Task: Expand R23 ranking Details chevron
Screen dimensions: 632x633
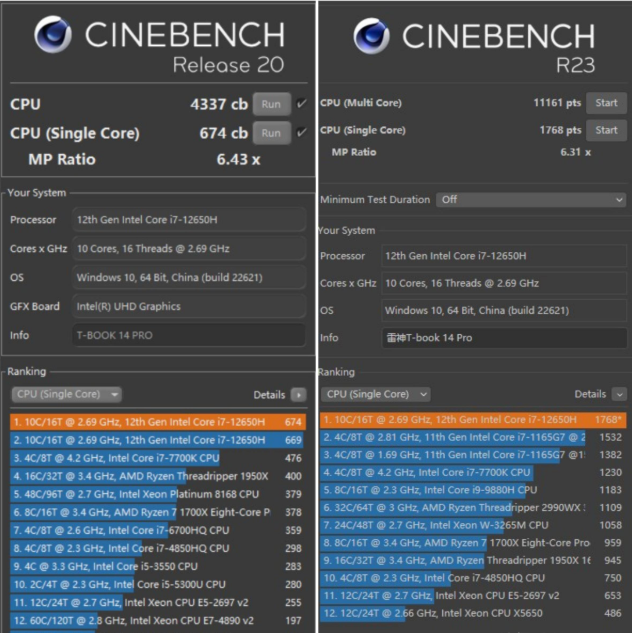Action: [x=619, y=394]
